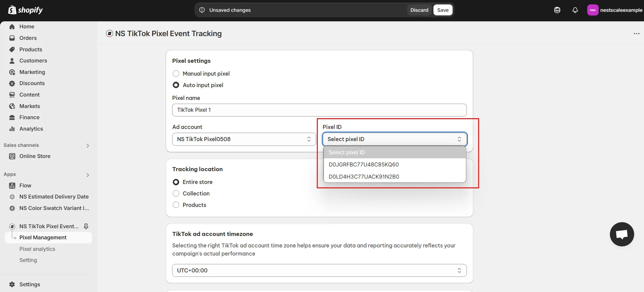Click the Orders inbox icon

point(12,38)
